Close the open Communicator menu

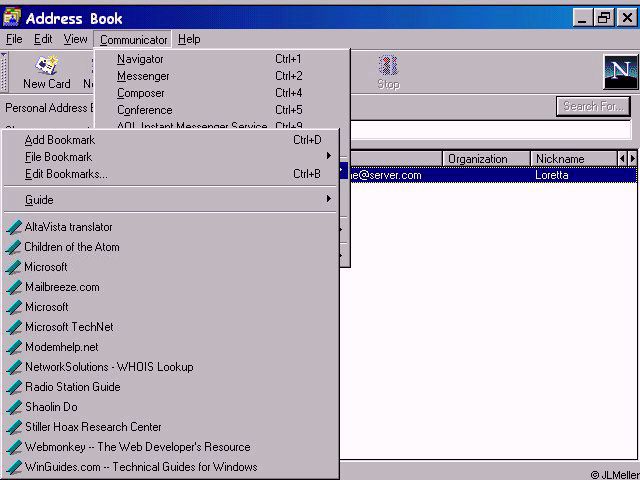tap(133, 40)
